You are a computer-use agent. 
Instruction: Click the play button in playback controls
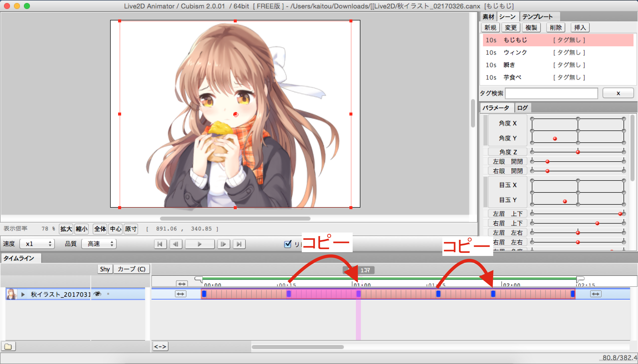point(199,244)
